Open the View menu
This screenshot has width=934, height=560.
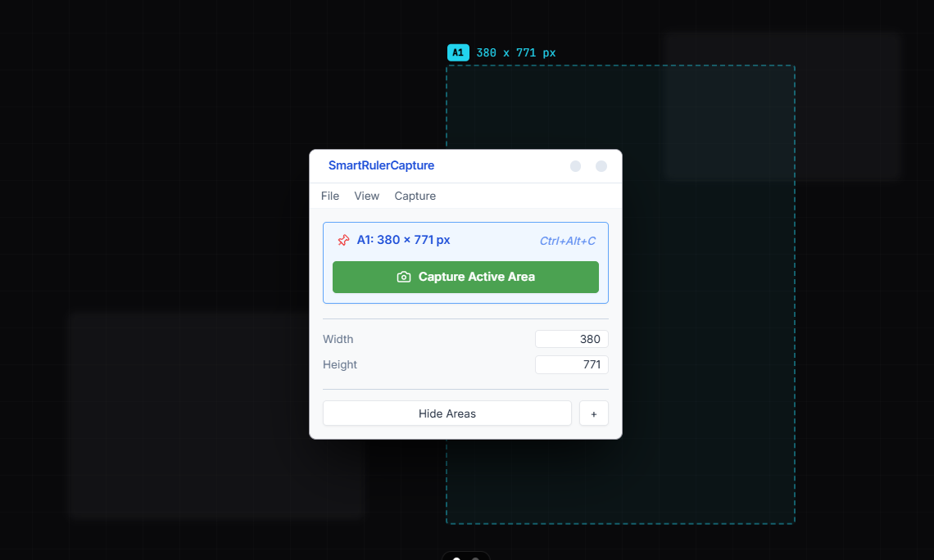point(366,196)
